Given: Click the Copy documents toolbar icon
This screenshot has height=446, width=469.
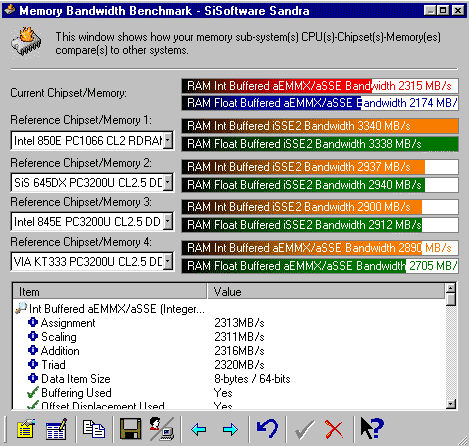Looking at the screenshot, I should (94, 429).
